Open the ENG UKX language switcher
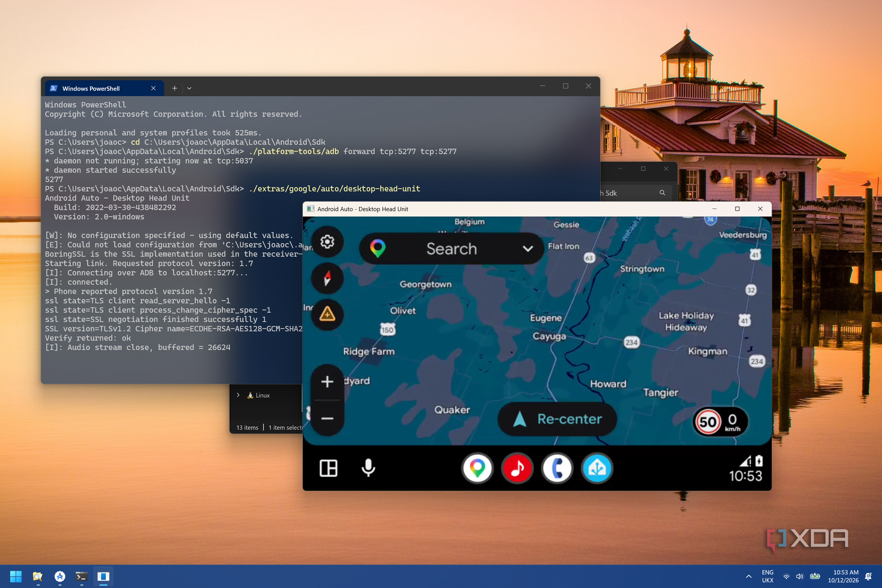 click(x=768, y=576)
